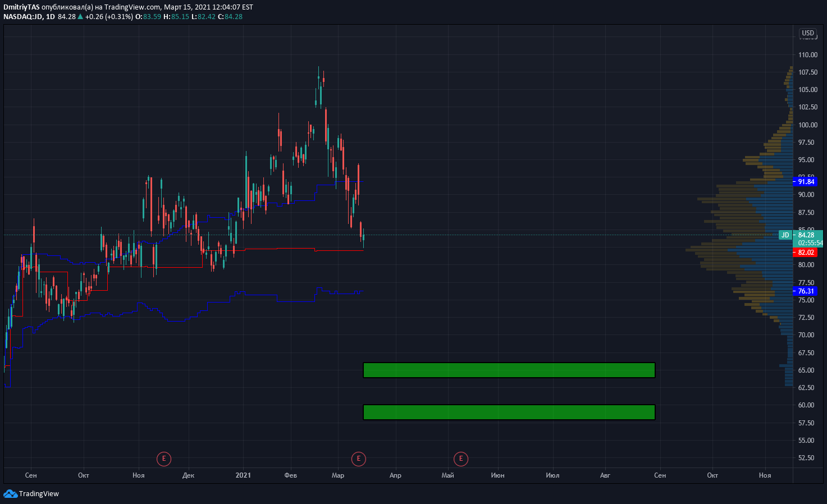This screenshot has height=504, width=827.
Task: Select the blue 76.31 price label
Action: pos(805,291)
